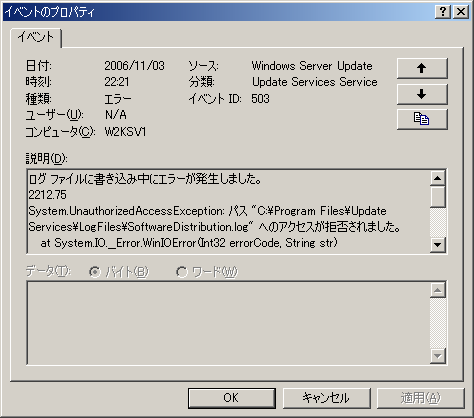Copy event details to clipboard
This screenshot has width=474, height=418.
[x=422, y=119]
